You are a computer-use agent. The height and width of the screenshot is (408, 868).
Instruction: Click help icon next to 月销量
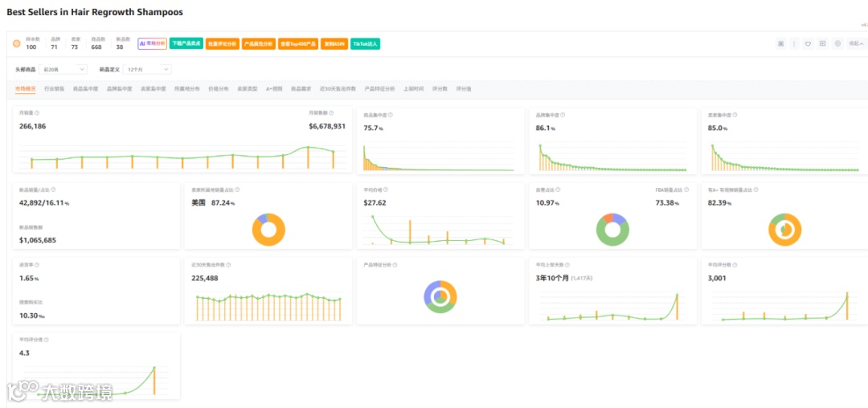click(x=36, y=112)
